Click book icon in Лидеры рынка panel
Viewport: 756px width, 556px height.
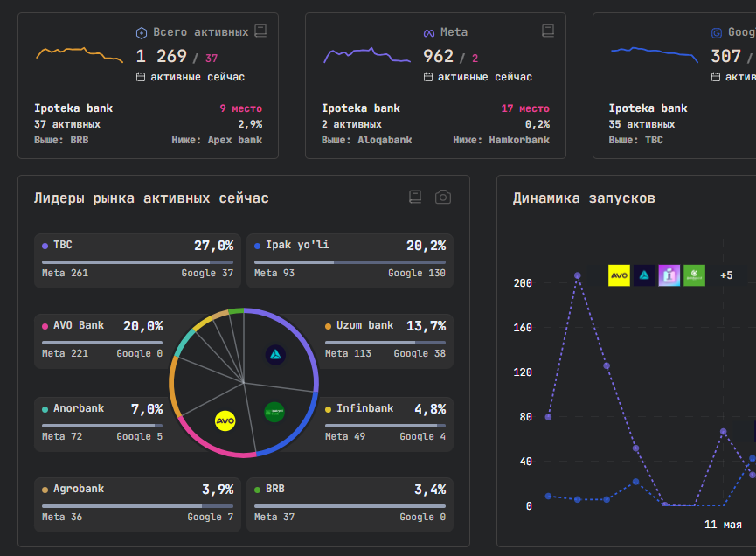[415, 197]
